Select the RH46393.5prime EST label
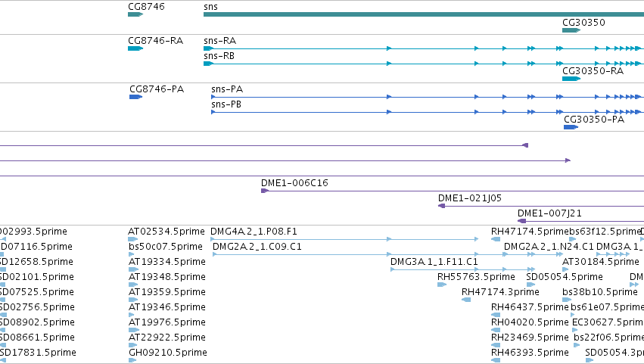 (530, 353)
